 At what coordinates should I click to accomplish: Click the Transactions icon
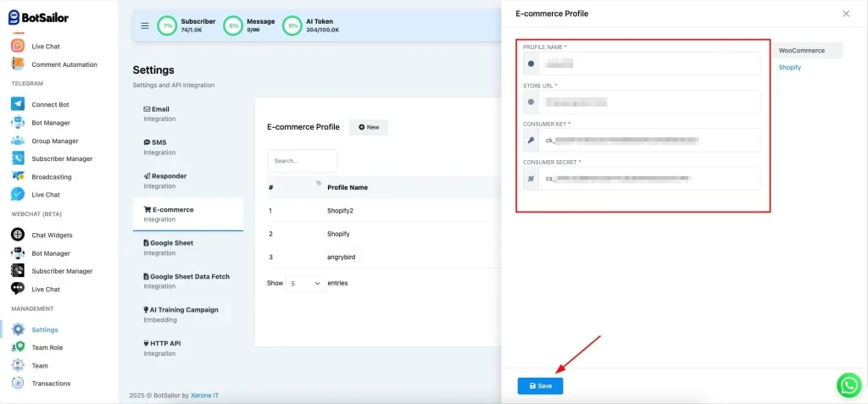pyautogui.click(x=18, y=383)
